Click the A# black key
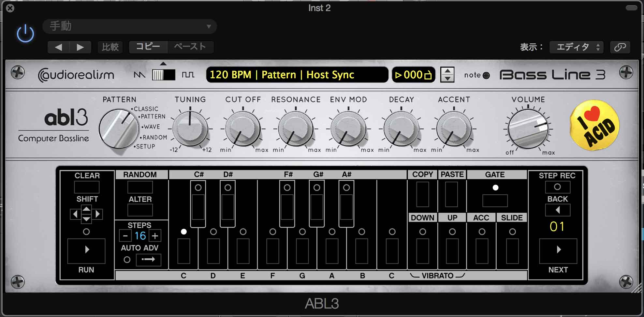The width and height of the screenshot is (644, 317). tap(346, 207)
